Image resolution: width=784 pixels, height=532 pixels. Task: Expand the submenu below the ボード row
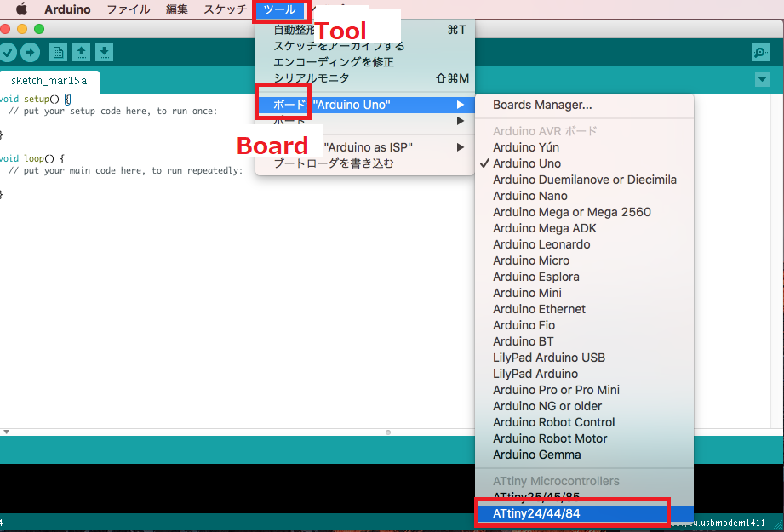[x=365, y=121]
